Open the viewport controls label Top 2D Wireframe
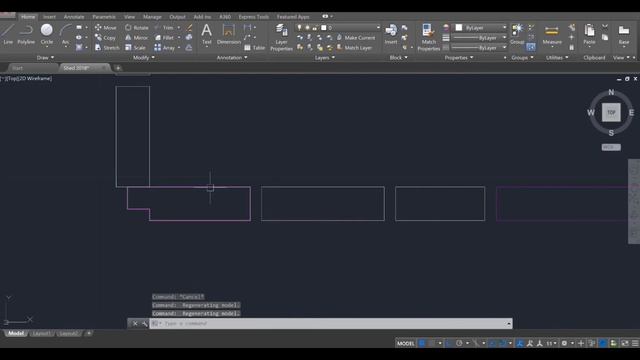Viewport: 640px width, 360px height. click(x=27, y=78)
